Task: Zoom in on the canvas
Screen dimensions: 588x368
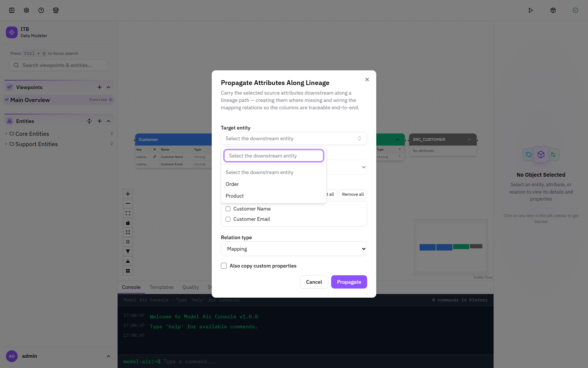Action: tap(128, 194)
